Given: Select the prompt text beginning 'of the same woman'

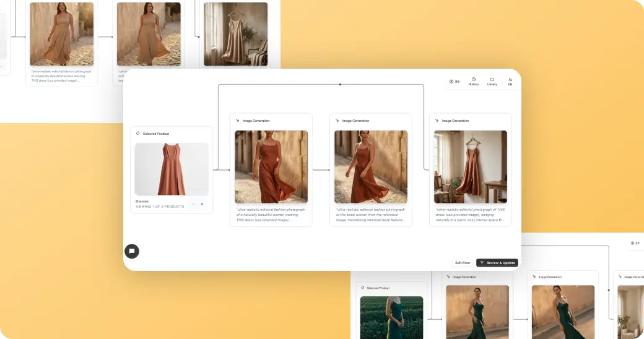Looking at the screenshot, I should (370, 215).
